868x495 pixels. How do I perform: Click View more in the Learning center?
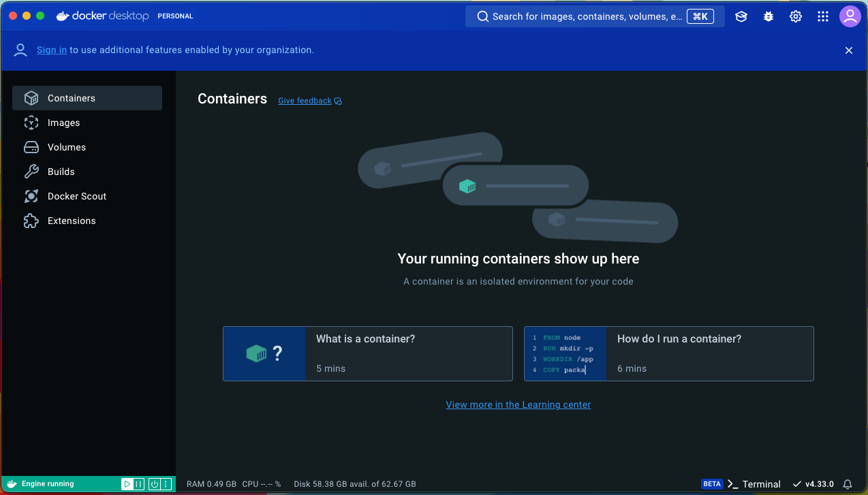coord(518,404)
